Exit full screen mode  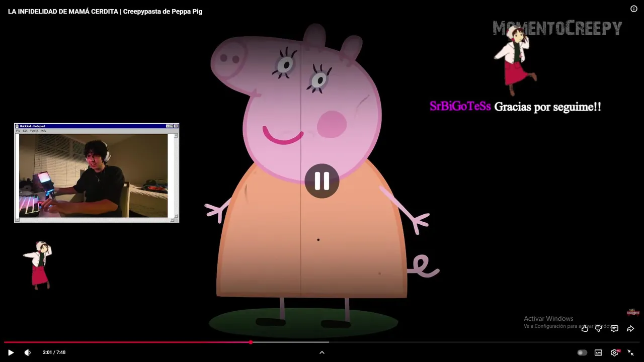pyautogui.click(x=630, y=352)
